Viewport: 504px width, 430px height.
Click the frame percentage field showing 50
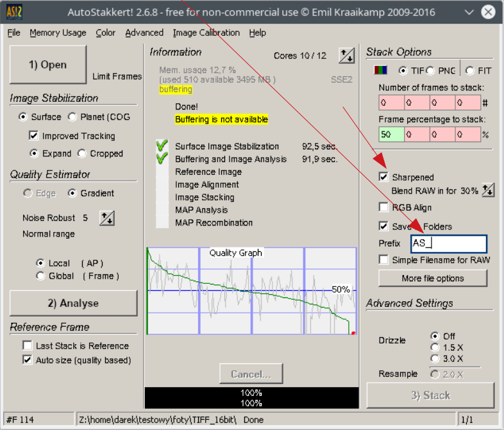[x=392, y=135]
